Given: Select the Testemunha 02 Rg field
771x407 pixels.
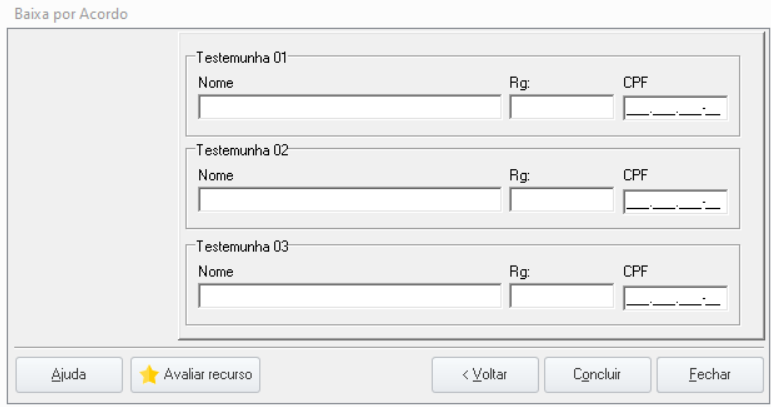Looking at the screenshot, I should pyautogui.click(x=562, y=200).
